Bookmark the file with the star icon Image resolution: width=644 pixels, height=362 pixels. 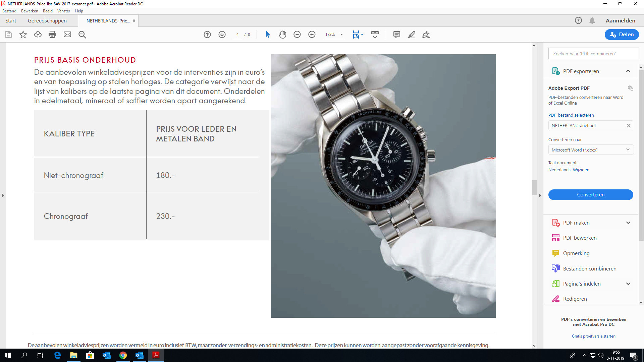(x=23, y=35)
